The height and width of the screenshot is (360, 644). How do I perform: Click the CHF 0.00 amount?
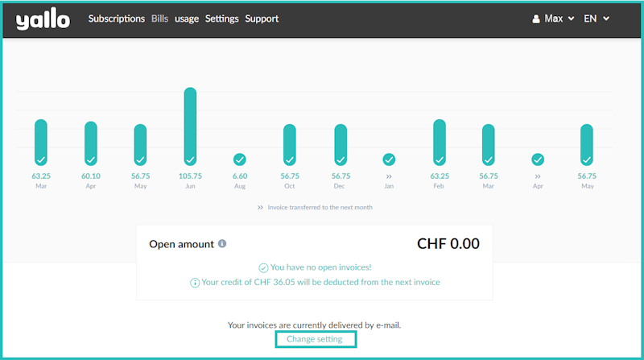(448, 244)
